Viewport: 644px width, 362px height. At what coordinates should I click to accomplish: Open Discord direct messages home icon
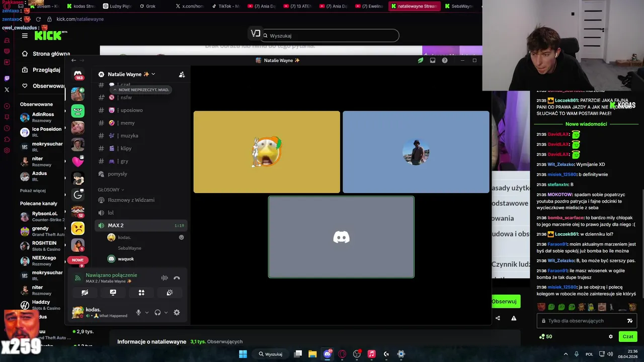[x=78, y=74]
